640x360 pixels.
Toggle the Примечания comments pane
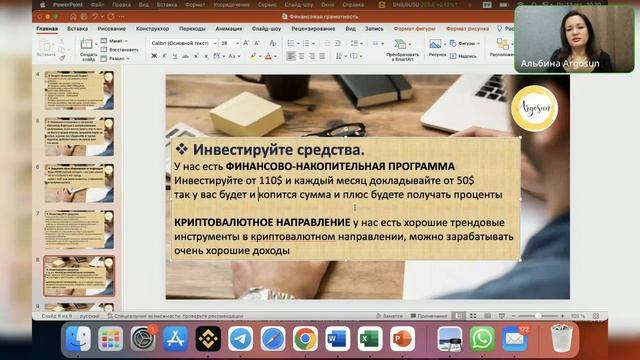429,316
